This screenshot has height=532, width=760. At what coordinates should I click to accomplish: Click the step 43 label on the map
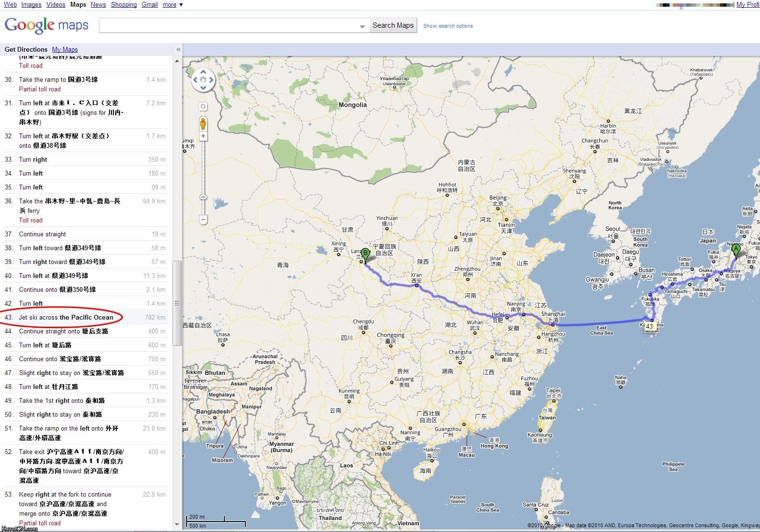pos(649,327)
